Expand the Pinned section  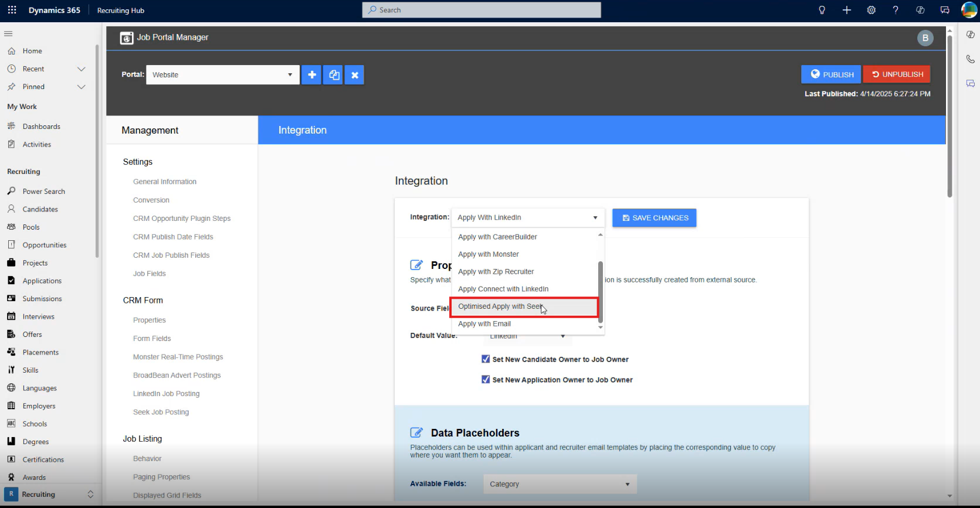[x=82, y=87]
